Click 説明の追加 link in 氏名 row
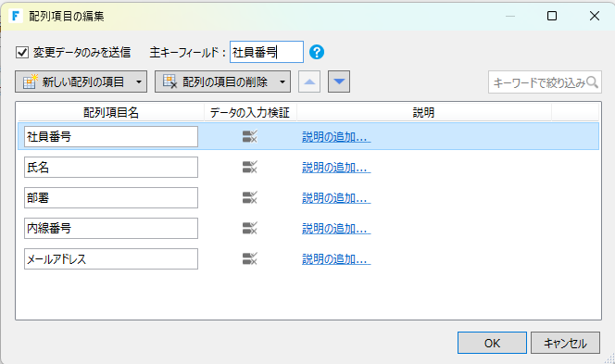615x364 pixels. (336, 168)
